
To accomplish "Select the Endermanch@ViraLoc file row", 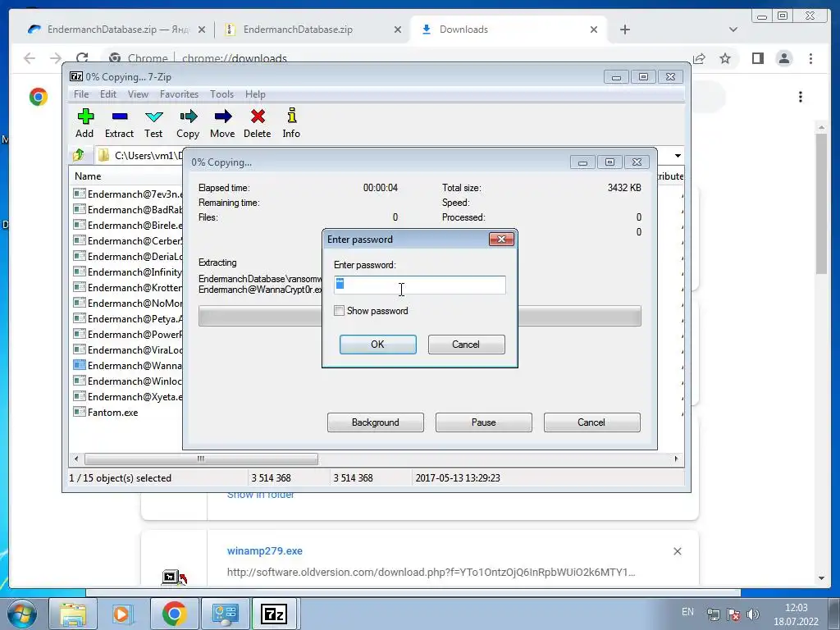I will [x=127, y=349].
